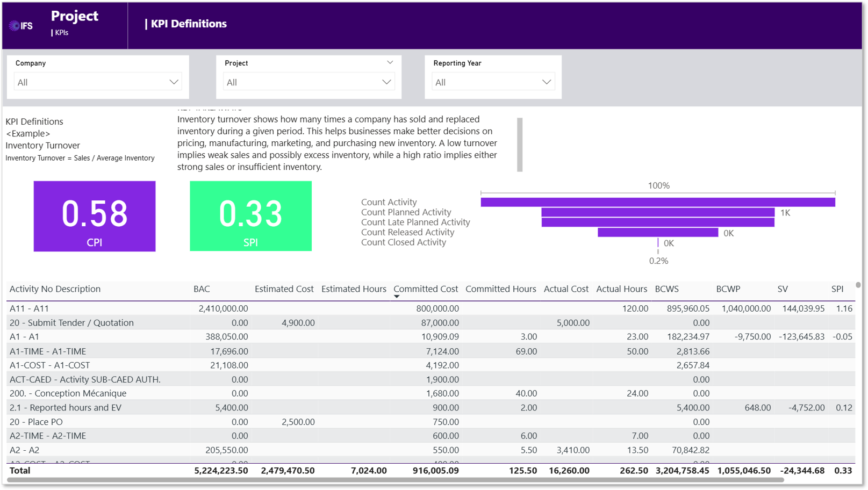Click the table's vertical scrollbar handle
The height and width of the screenshot is (490, 868).
(x=858, y=285)
